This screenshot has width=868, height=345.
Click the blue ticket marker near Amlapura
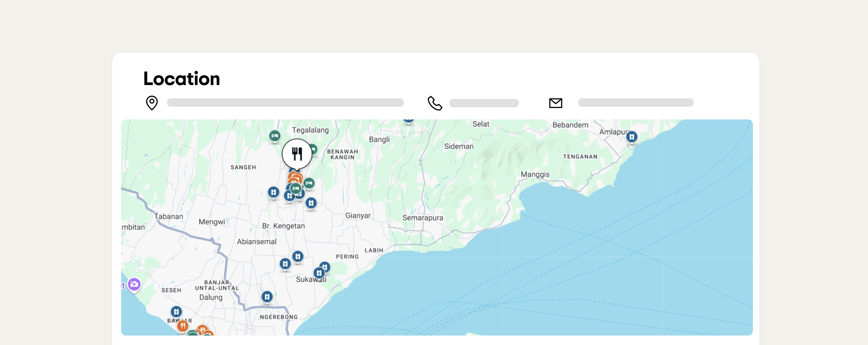click(633, 137)
